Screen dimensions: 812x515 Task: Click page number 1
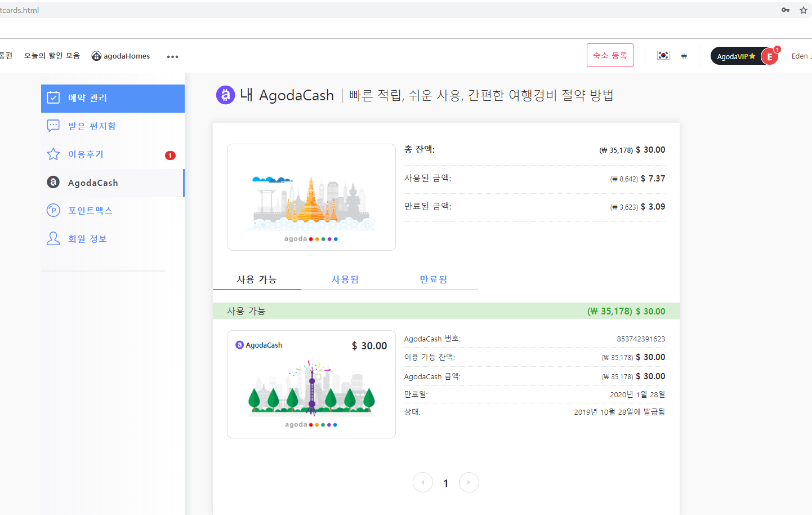point(446,483)
